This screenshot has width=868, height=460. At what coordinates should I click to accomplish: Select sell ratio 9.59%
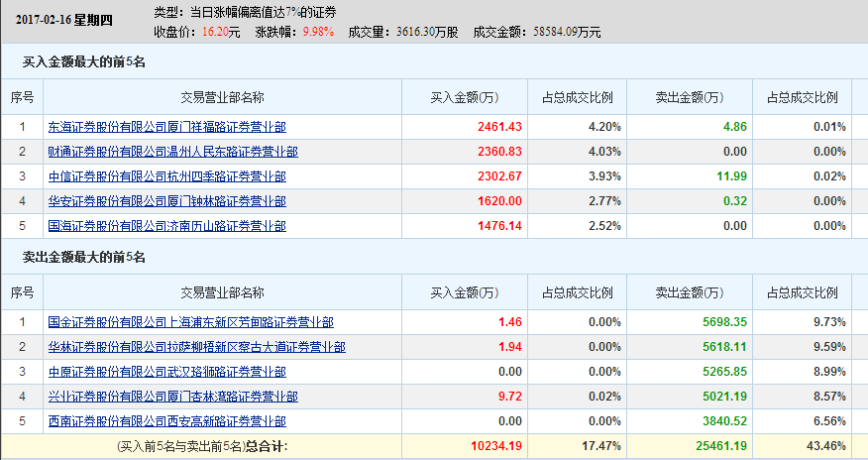(x=829, y=347)
